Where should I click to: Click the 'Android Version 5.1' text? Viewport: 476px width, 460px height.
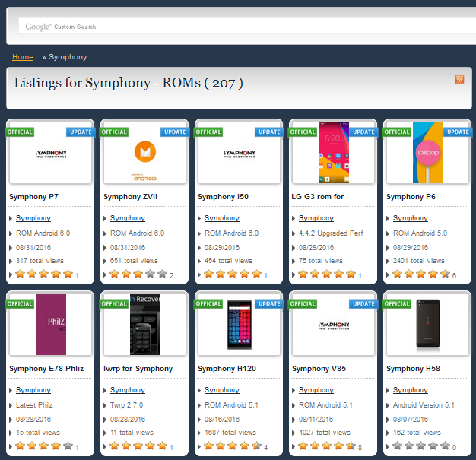(424, 405)
